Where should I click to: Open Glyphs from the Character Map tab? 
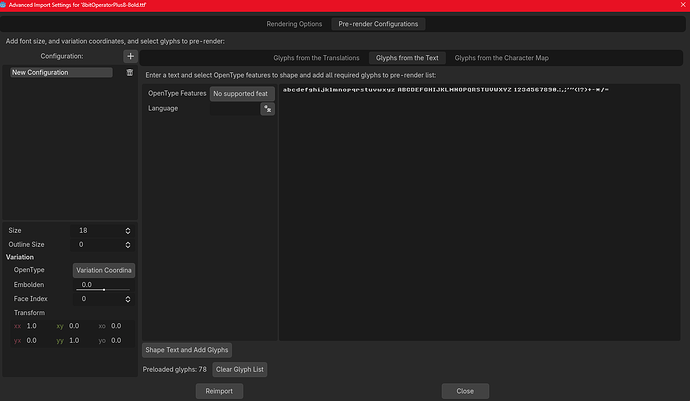pos(502,58)
